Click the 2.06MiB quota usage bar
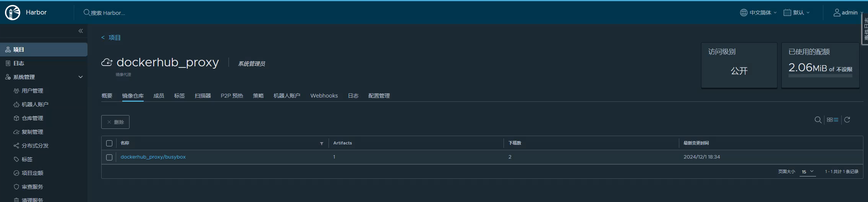Image resolution: width=868 pixels, height=202 pixels. [x=820, y=76]
